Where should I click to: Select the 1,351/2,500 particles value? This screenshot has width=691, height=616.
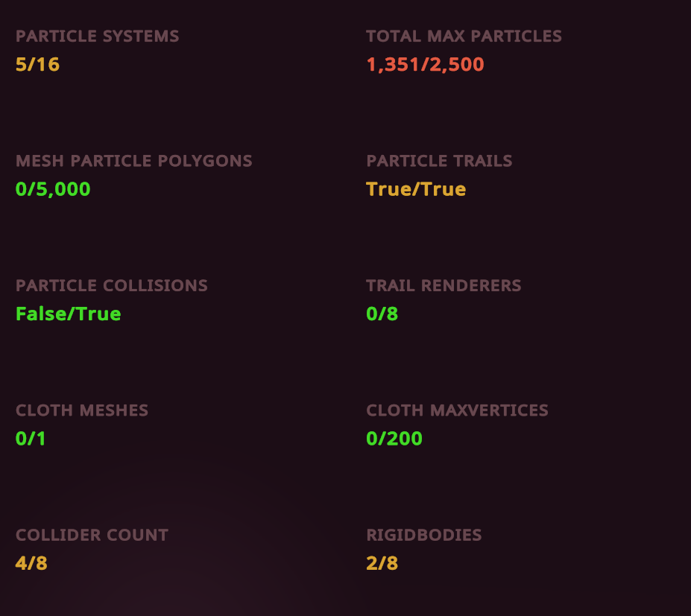pos(425,65)
